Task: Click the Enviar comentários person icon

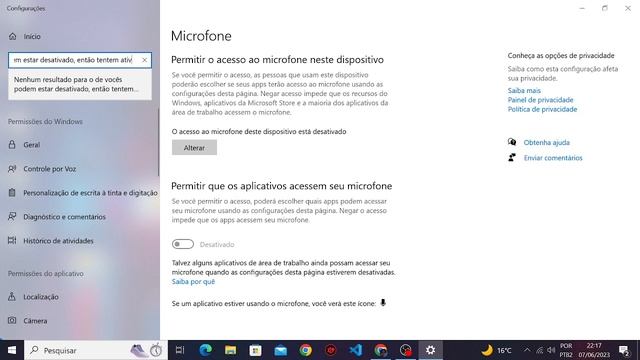Action: [x=512, y=158]
